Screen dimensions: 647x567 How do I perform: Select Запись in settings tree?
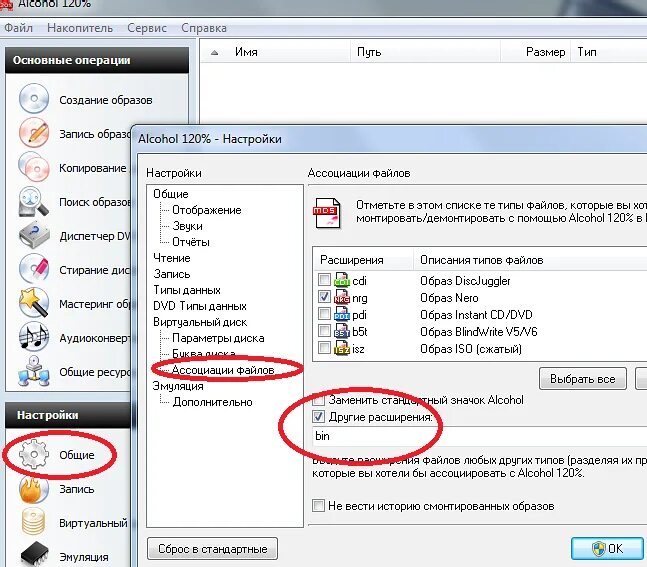tap(172, 274)
